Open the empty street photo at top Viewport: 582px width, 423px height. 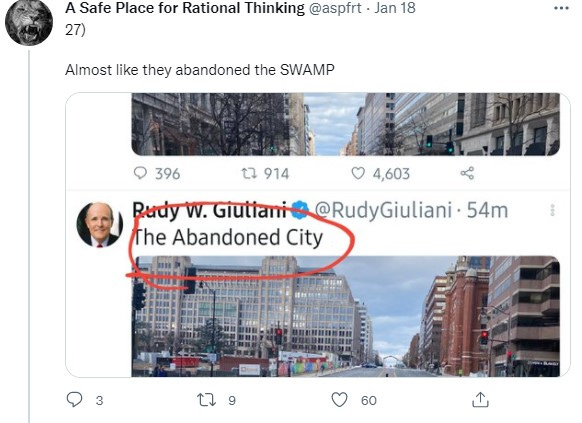(x=346, y=124)
